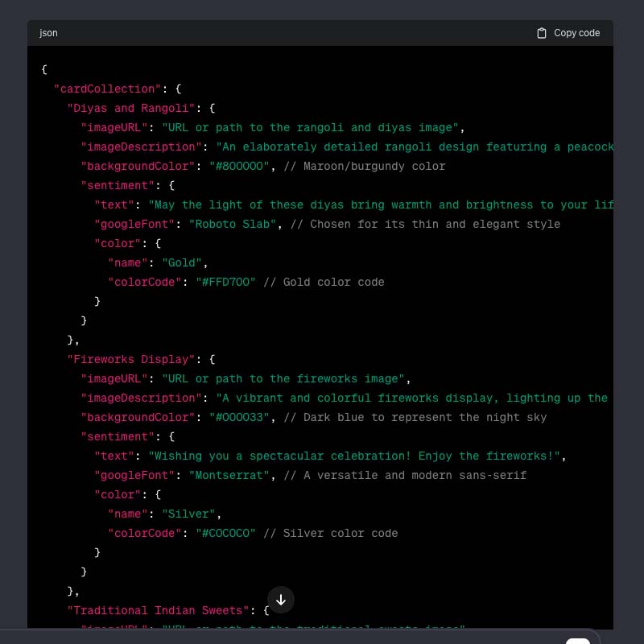The height and width of the screenshot is (644, 644).
Task: Select the "Traditional Indian Sweets" key
Action: (x=158, y=610)
